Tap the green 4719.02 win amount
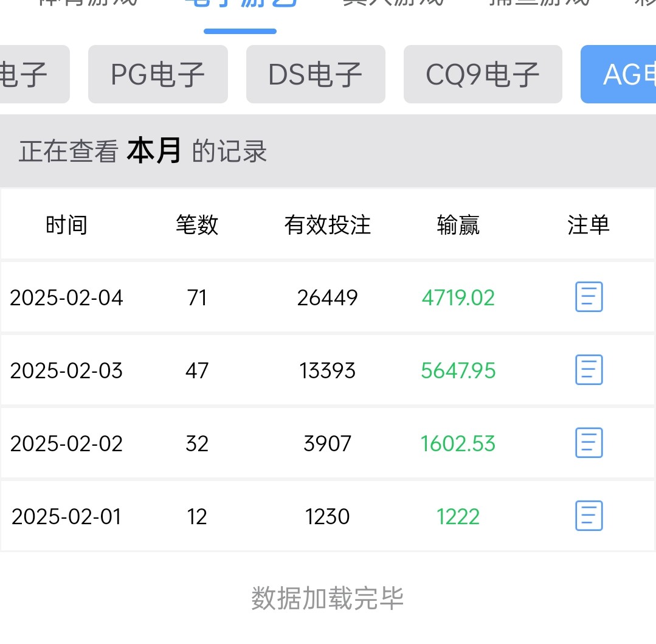Viewport: 656px width, 644px height. coord(458,298)
